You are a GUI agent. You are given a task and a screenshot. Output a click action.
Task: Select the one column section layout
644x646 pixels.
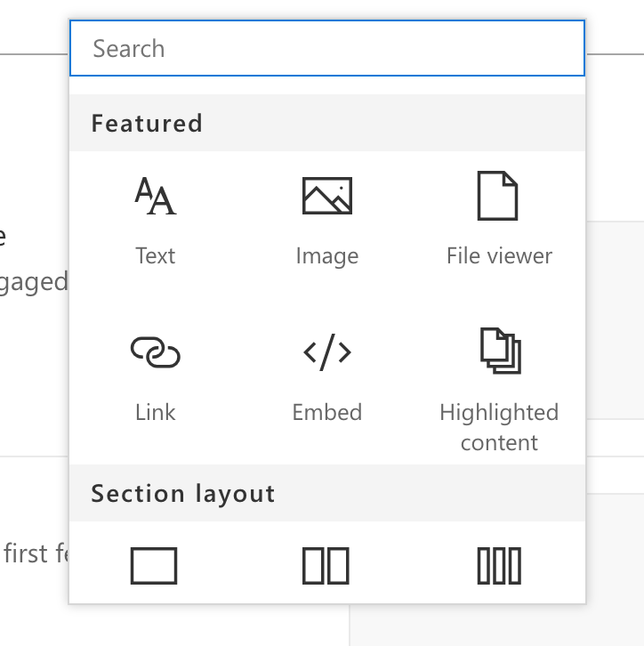pyautogui.click(x=154, y=566)
